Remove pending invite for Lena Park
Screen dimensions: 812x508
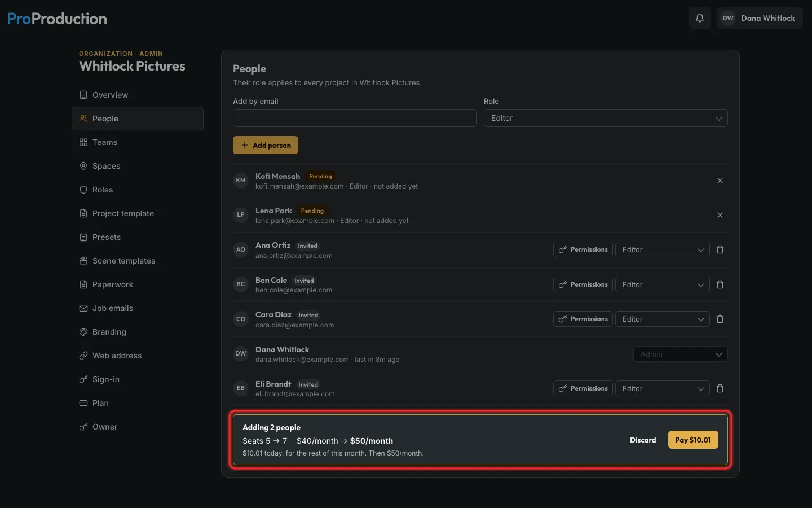[720, 215]
